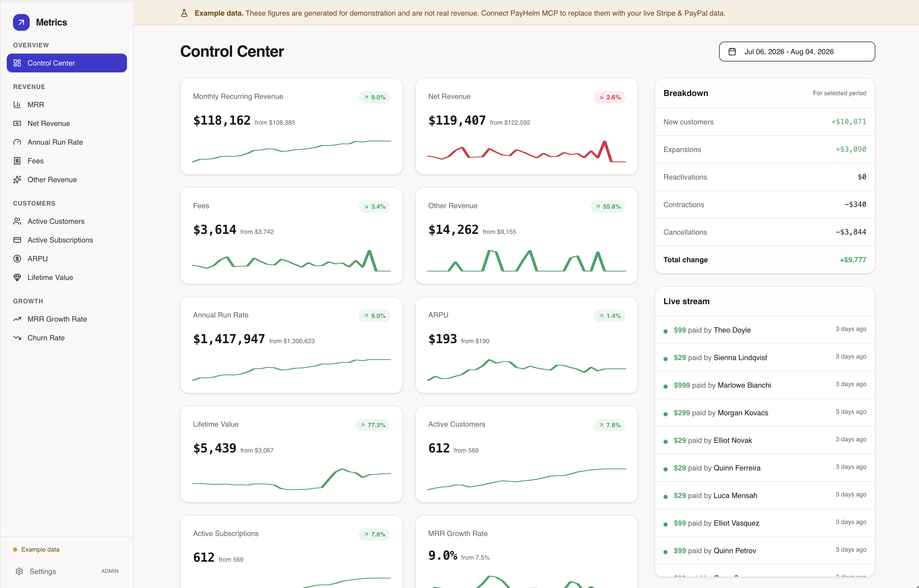The image size is (919, 588).
Task: Open Other Revenue sidebar item
Action: 67,180
